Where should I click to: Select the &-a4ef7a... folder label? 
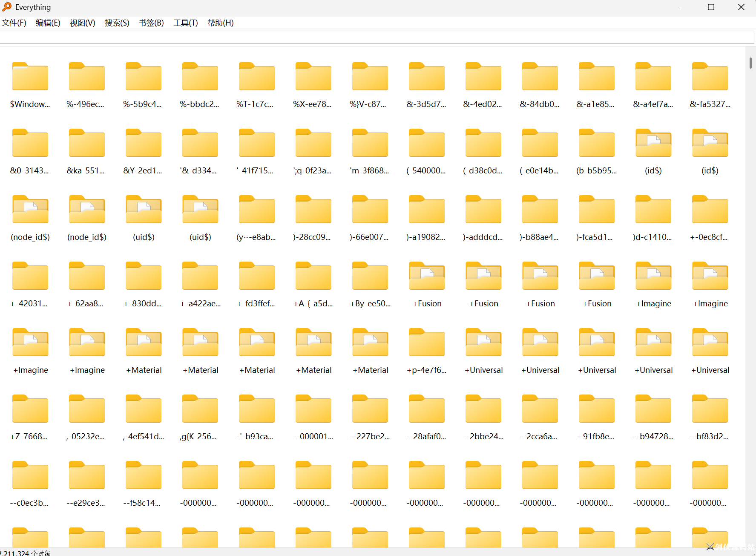(653, 104)
